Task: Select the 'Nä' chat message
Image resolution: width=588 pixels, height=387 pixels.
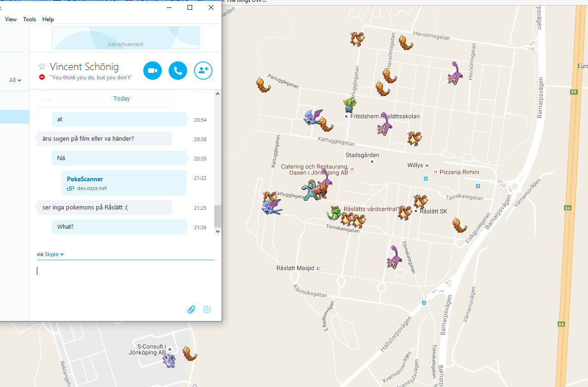Action: point(119,158)
